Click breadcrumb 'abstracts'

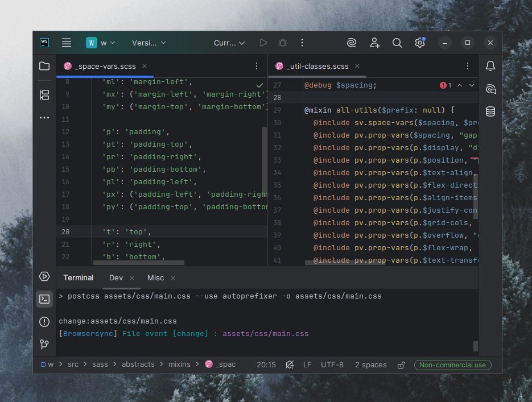click(138, 364)
